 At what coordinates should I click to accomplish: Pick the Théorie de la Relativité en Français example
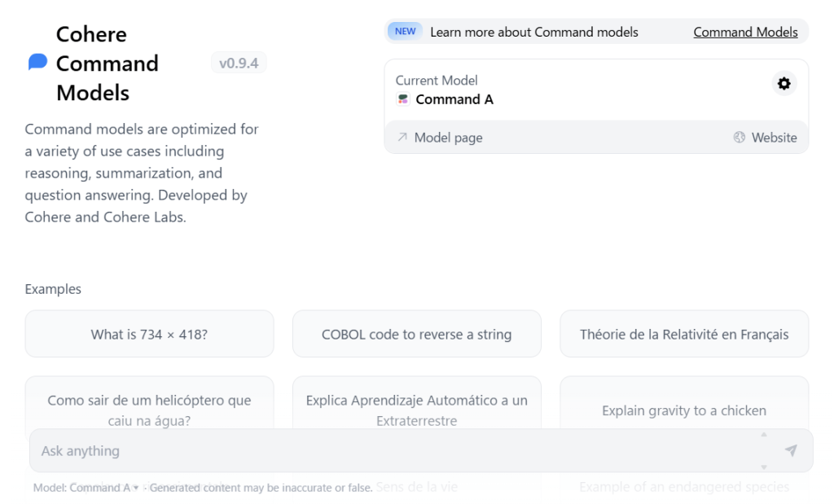pos(684,334)
